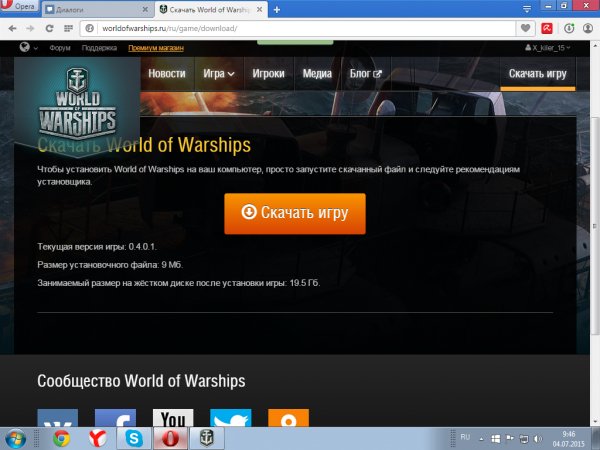Open Skype from the taskbar
Viewport: 600px width, 450px height.
pos(134,439)
